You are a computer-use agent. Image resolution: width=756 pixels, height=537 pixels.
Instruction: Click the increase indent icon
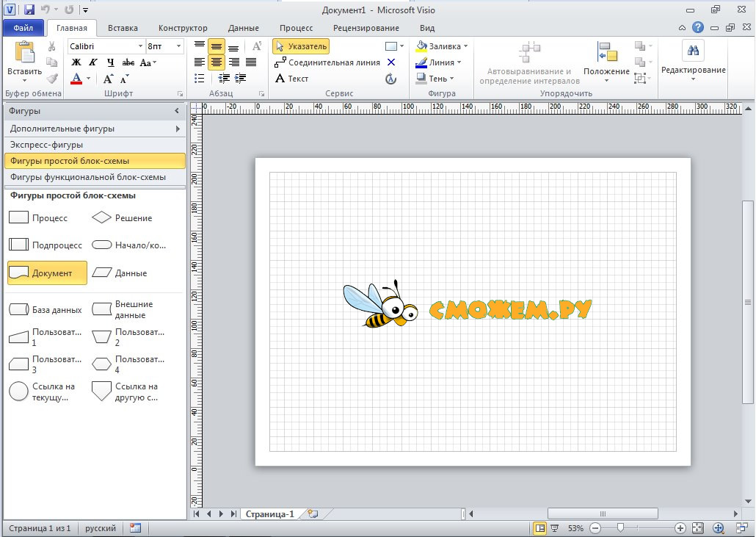tap(240, 78)
